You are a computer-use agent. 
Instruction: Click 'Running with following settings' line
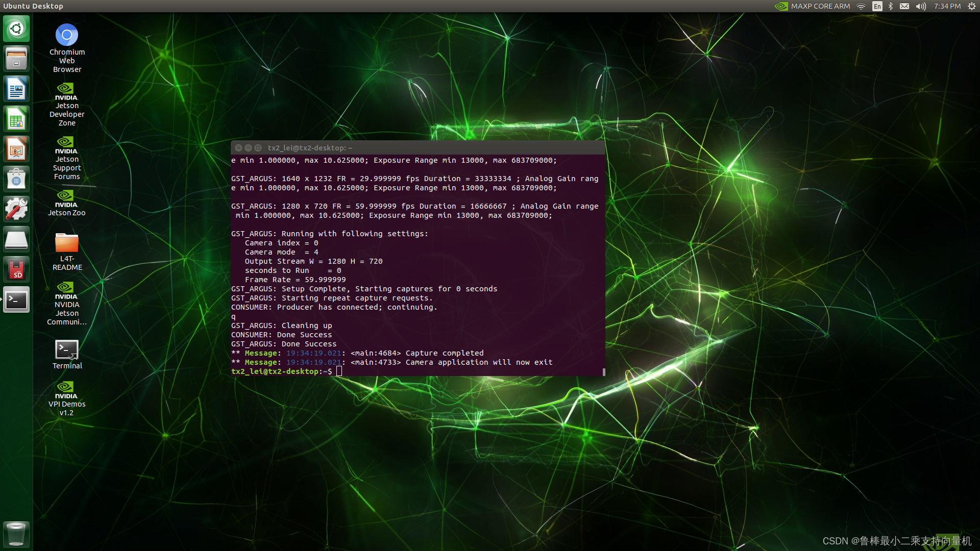click(330, 234)
